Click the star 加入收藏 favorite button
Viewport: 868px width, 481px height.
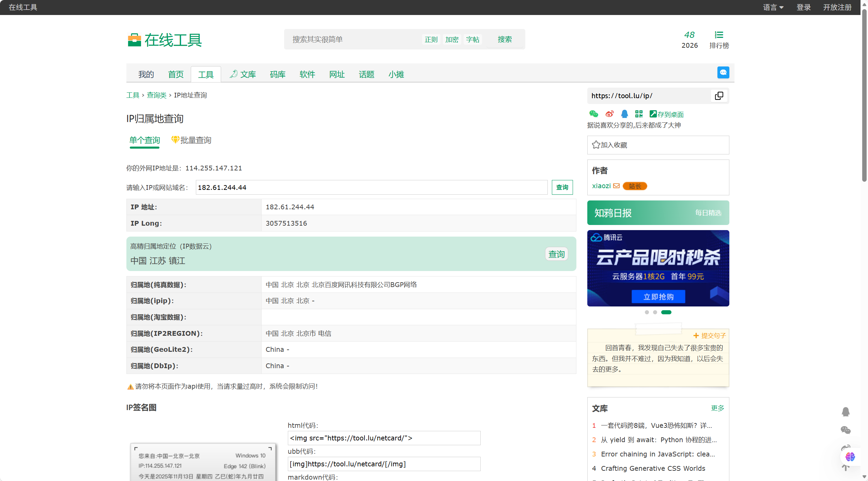(x=610, y=145)
